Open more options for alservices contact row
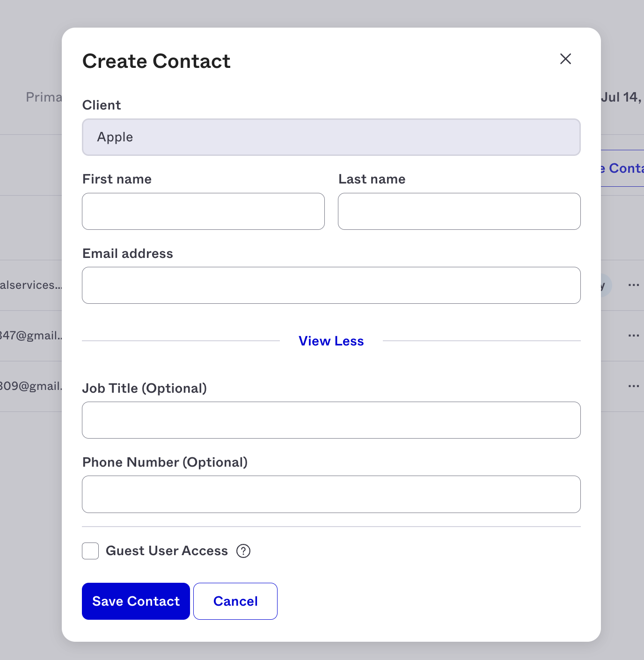 click(634, 285)
